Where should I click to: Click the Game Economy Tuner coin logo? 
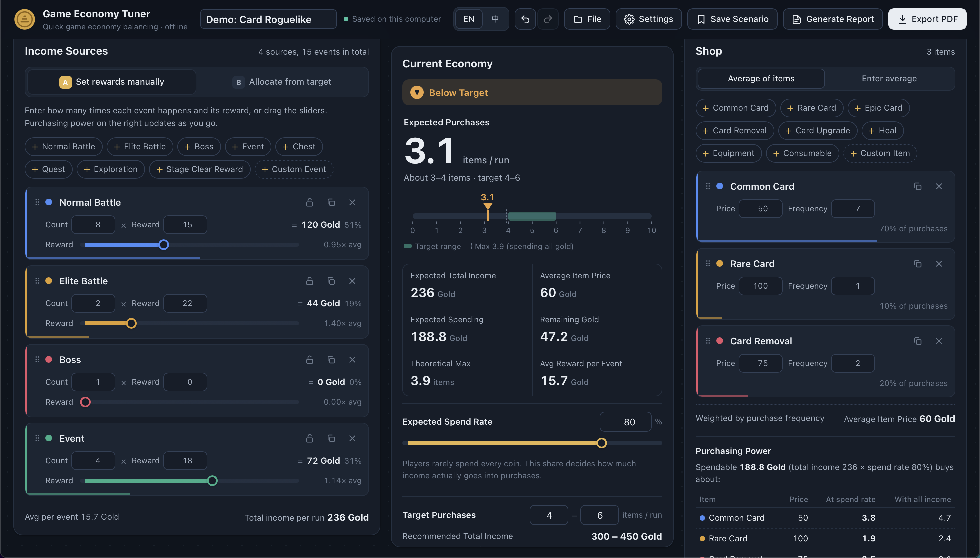25,19
